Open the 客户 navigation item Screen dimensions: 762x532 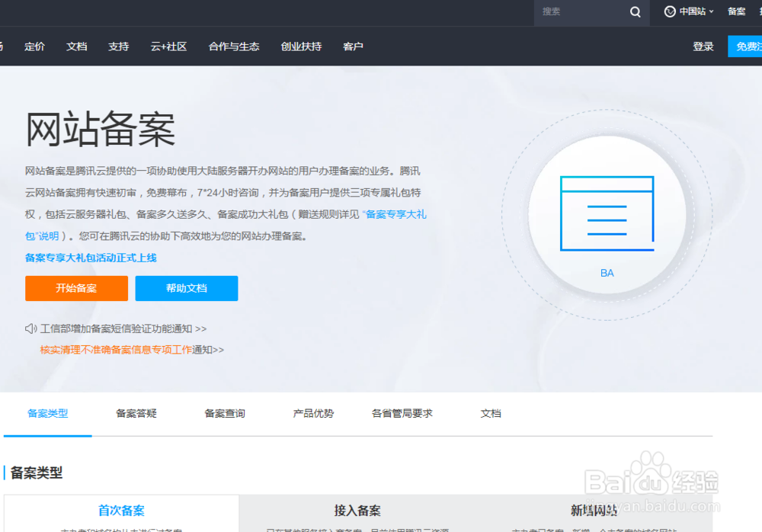click(x=354, y=46)
